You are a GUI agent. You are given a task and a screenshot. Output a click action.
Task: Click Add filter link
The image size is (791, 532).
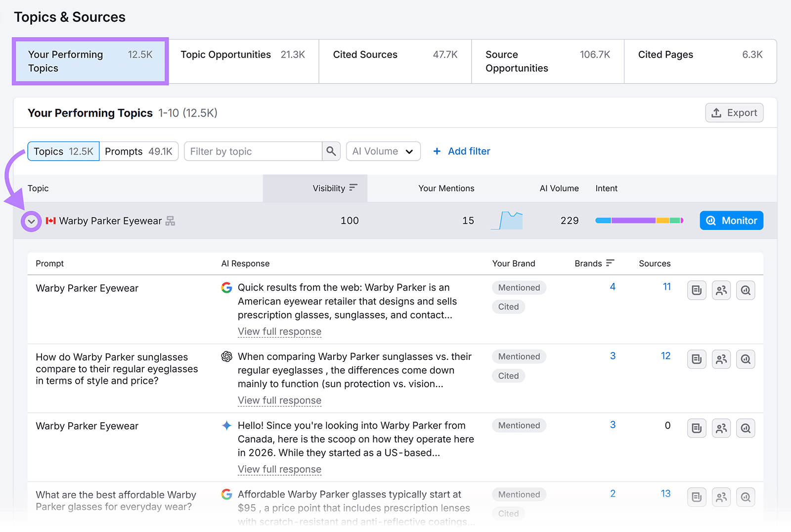(x=462, y=151)
